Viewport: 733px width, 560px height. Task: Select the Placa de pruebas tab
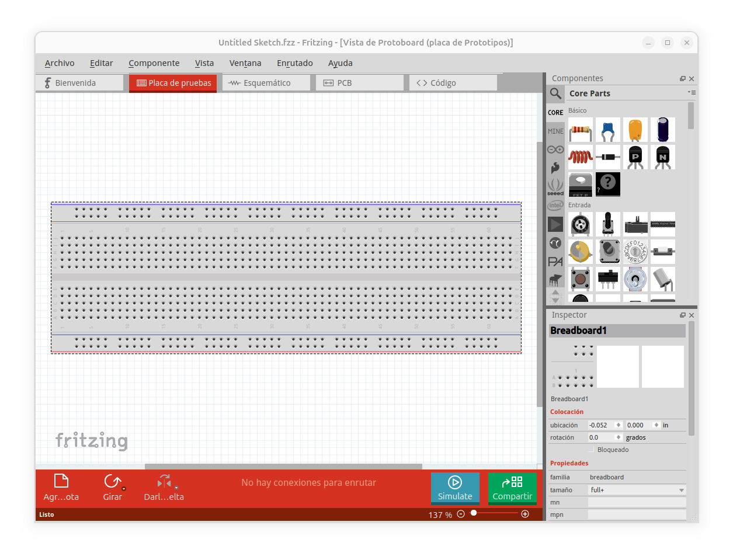pyautogui.click(x=173, y=83)
